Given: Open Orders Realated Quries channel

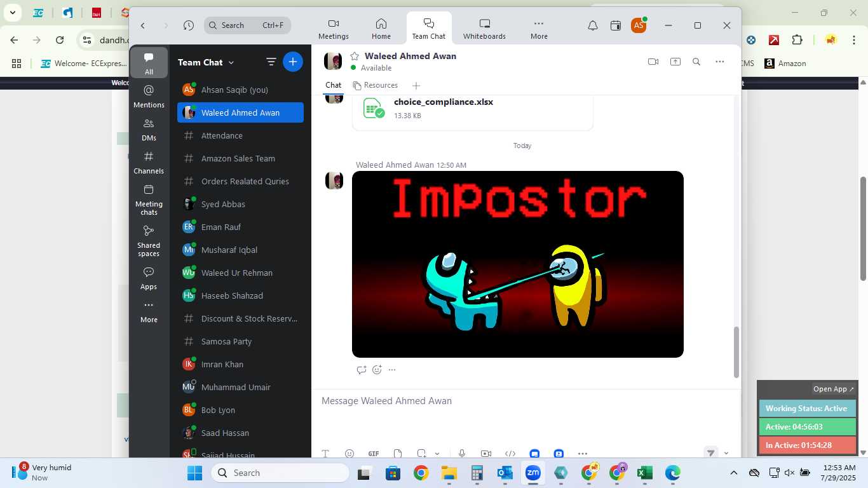Looking at the screenshot, I should [x=240, y=181].
